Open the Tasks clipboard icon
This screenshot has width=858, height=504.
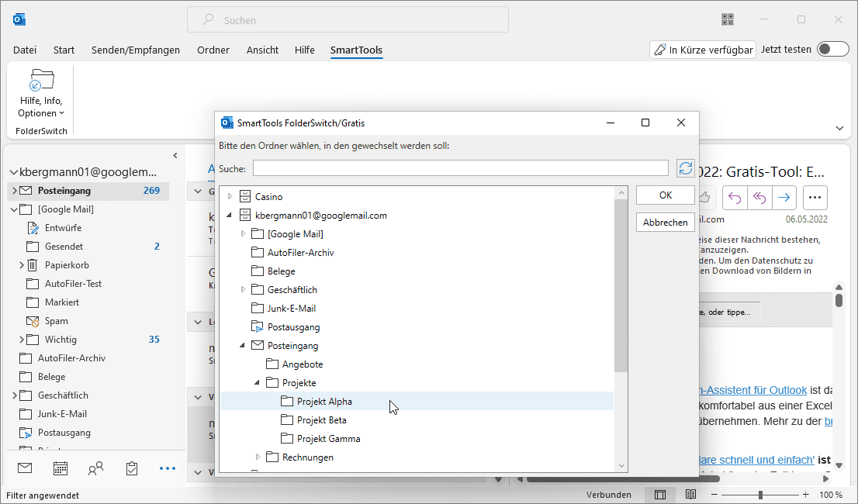click(x=132, y=468)
